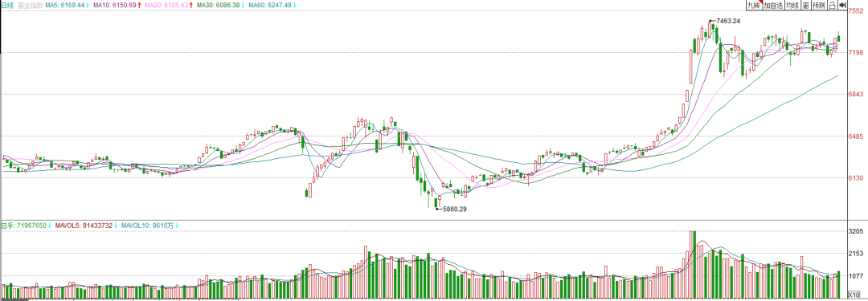This screenshot has height=301, width=868.
Task: Click the 3205 volume axis label
Action: (x=856, y=231)
